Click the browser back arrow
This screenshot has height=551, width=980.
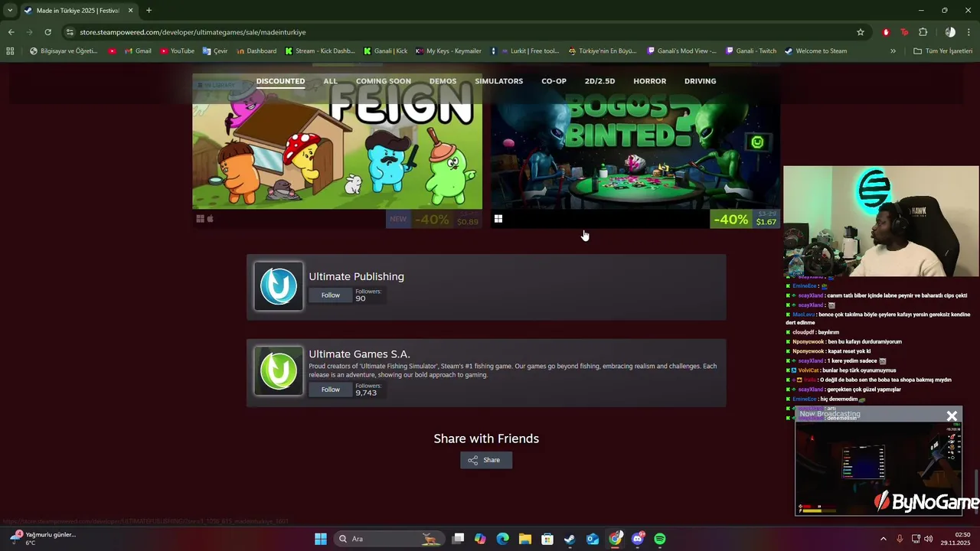[11, 32]
